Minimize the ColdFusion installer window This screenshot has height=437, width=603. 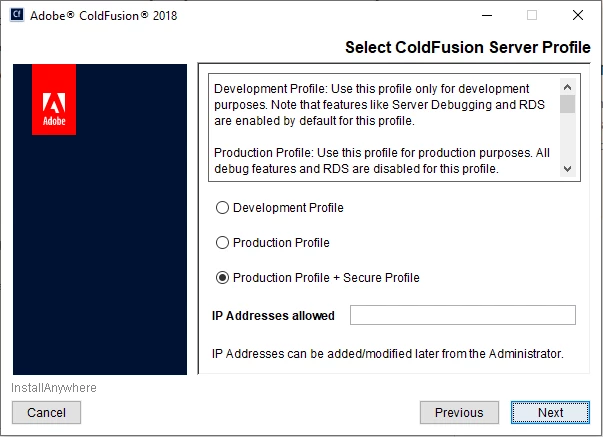point(486,15)
